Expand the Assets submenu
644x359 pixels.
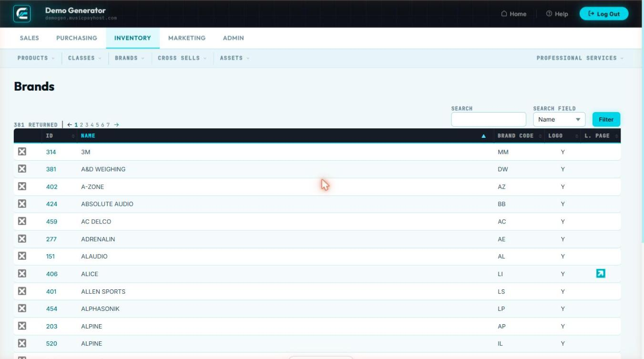pos(235,58)
